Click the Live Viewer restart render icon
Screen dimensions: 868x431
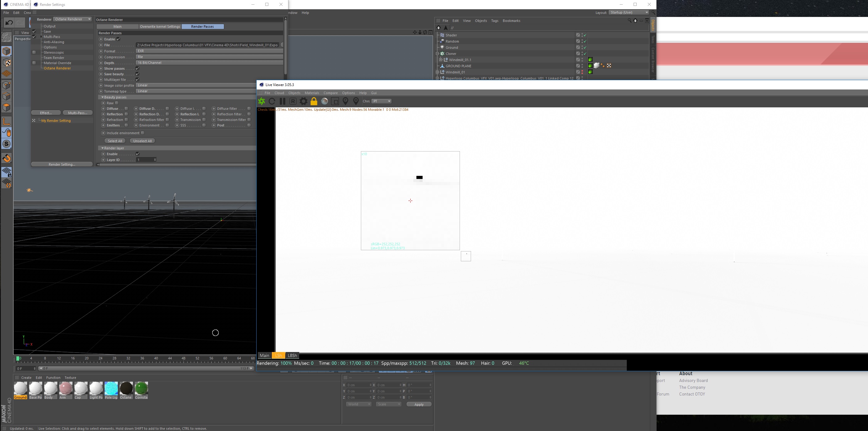pyautogui.click(x=272, y=101)
